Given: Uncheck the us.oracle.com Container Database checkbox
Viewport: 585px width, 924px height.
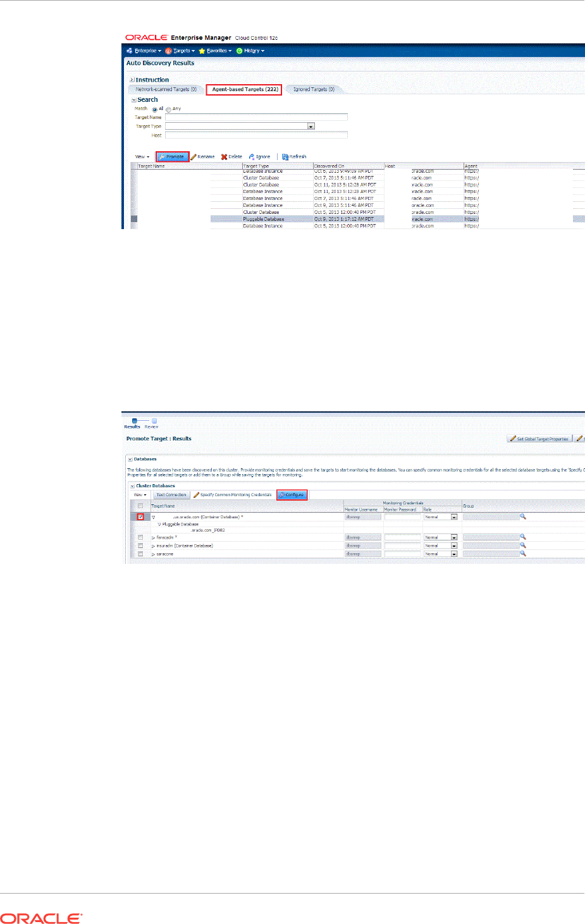Looking at the screenshot, I should [140, 517].
